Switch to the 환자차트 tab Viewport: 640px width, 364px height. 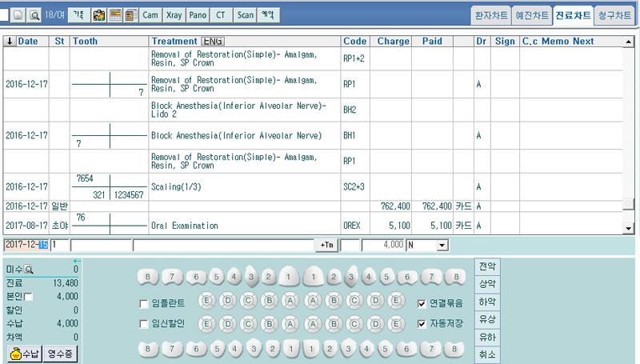click(x=490, y=15)
